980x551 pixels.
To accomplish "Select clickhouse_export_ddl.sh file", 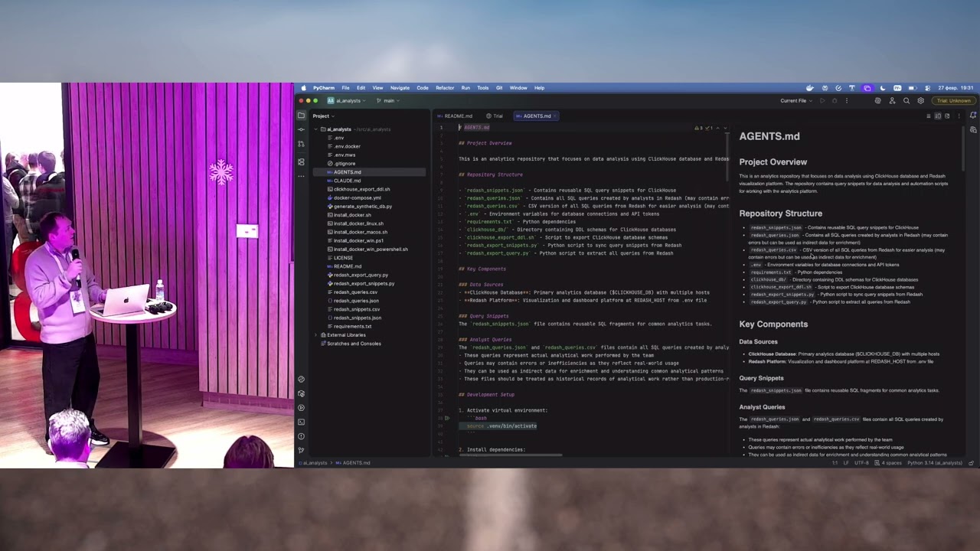I will tap(358, 189).
